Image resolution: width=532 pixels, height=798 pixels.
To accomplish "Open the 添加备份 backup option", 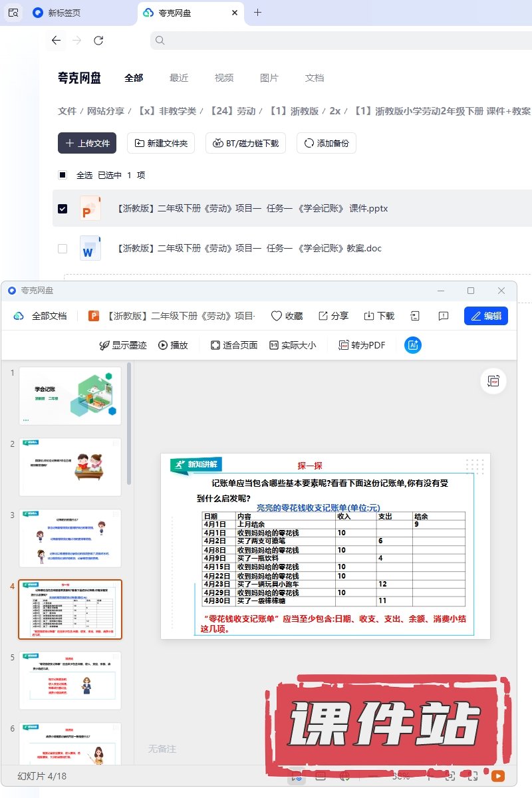I will click(x=327, y=143).
